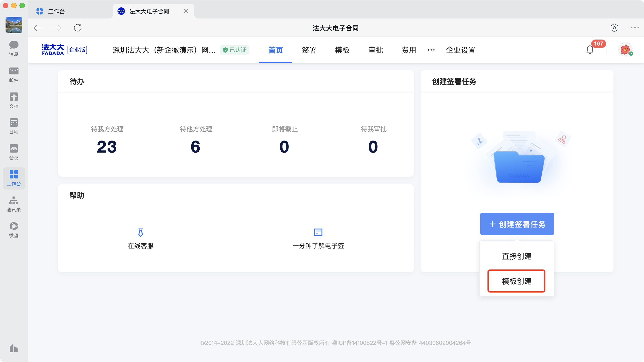Click the 创建签署任务 panel heading
The image size is (644, 362).
pos(454,81)
